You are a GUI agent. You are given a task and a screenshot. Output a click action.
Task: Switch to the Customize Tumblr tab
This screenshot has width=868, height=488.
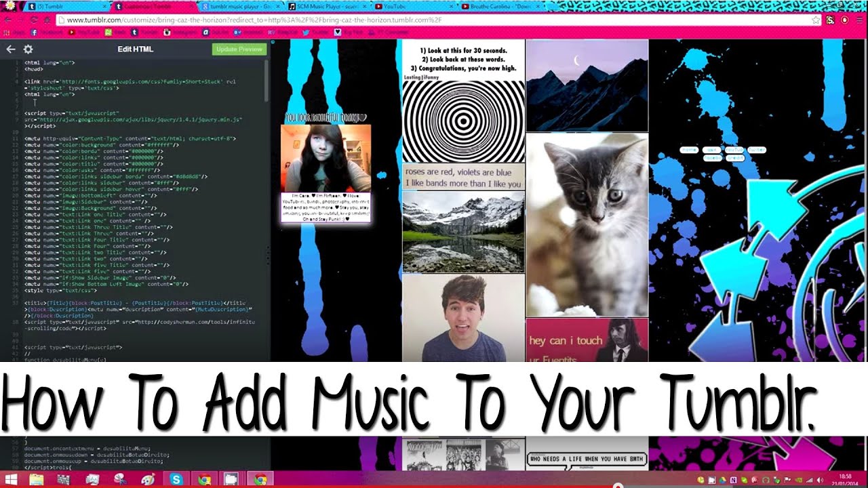point(154,6)
